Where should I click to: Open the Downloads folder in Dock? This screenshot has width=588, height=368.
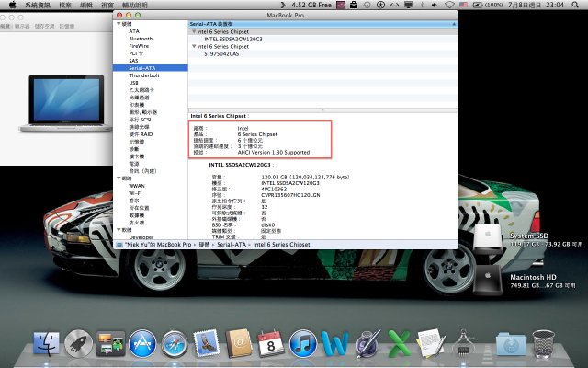click(511, 344)
